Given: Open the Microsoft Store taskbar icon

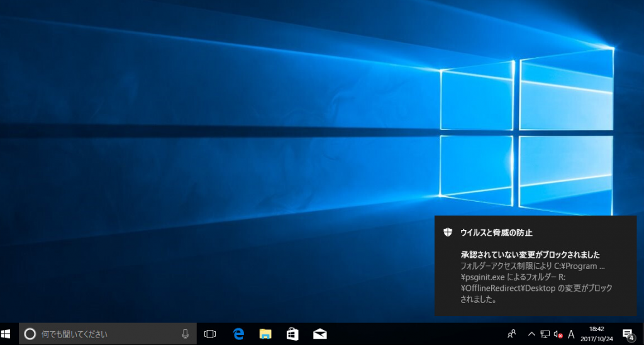Looking at the screenshot, I should pos(292,334).
